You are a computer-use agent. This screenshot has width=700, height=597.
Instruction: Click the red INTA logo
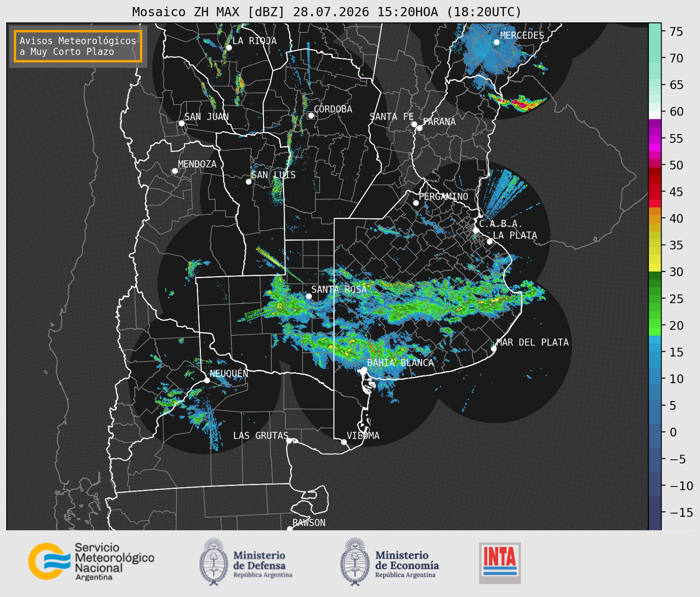click(500, 563)
